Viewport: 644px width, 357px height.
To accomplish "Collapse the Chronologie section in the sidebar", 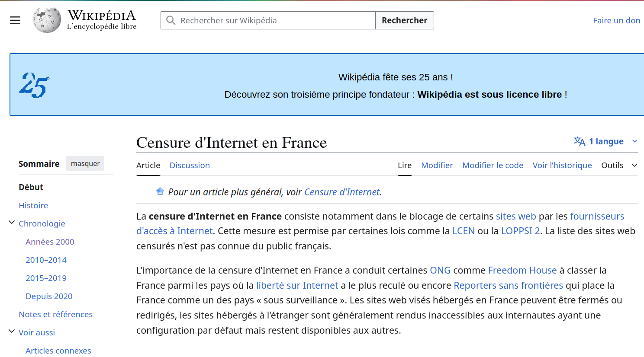I will (11, 222).
